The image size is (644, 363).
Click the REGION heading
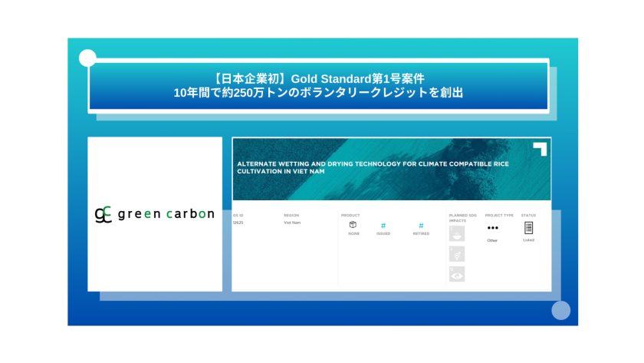pos(291,216)
